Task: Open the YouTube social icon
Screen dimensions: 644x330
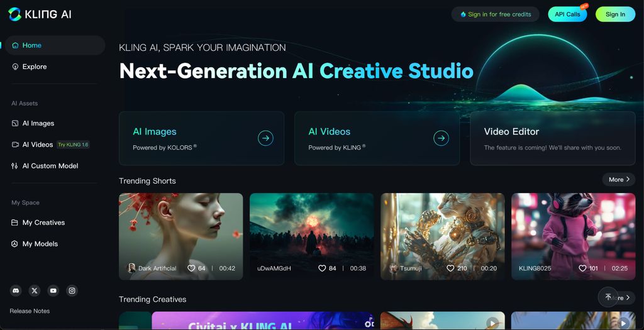Action: pos(53,290)
